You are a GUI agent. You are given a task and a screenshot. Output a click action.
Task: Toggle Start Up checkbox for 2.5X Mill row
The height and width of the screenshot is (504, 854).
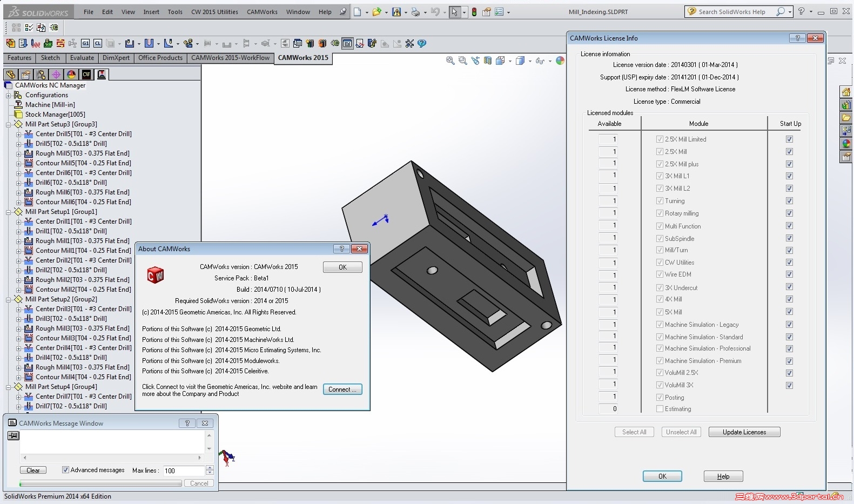point(789,152)
